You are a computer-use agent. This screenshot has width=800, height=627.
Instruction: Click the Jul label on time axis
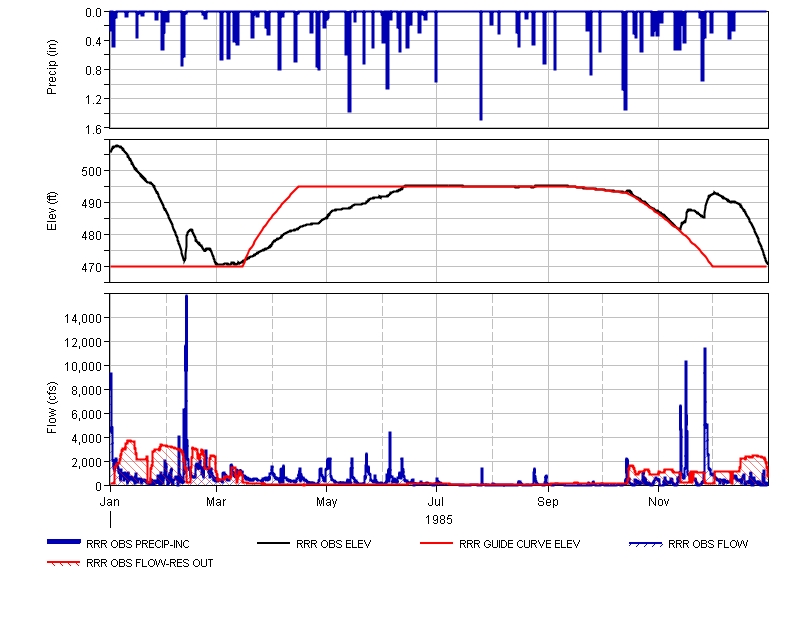pos(436,502)
